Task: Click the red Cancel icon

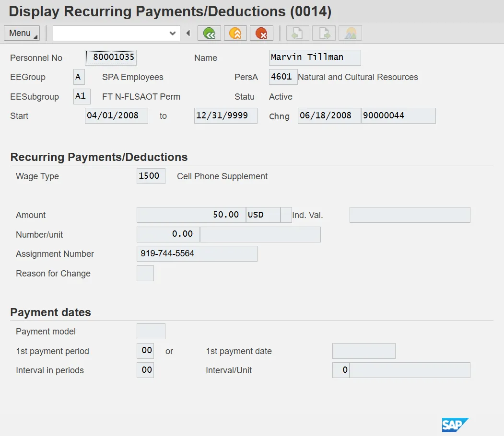Action: pos(261,33)
